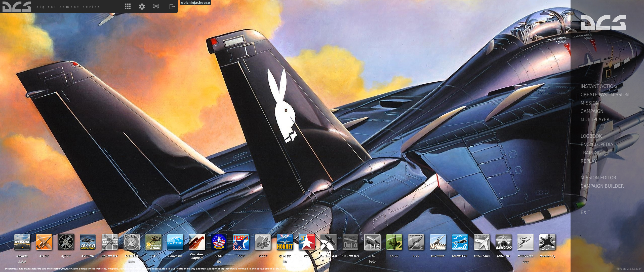
Task: Select the Nevada map module icon
Action: [22, 242]
